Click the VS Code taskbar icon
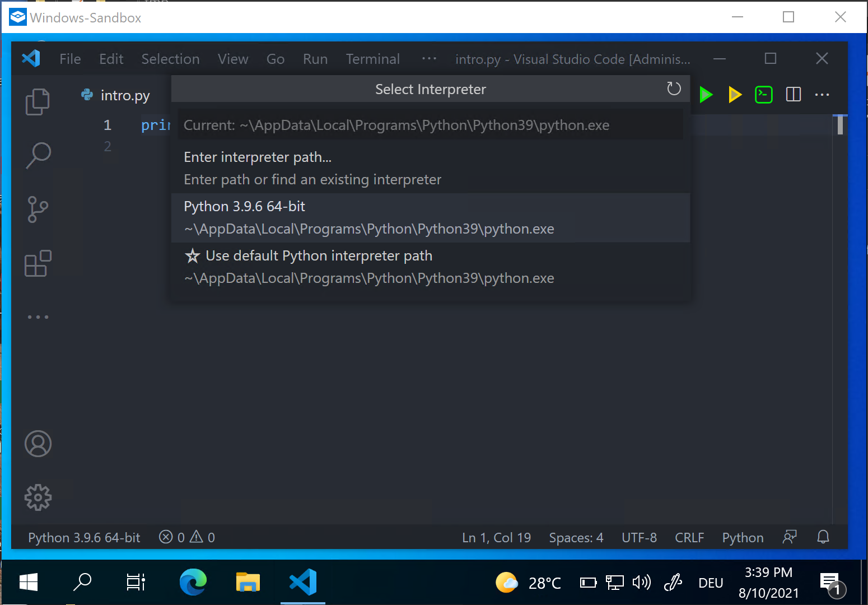This screenshot has width=868, height=605. pyautogui.click(x=303, y=583)
